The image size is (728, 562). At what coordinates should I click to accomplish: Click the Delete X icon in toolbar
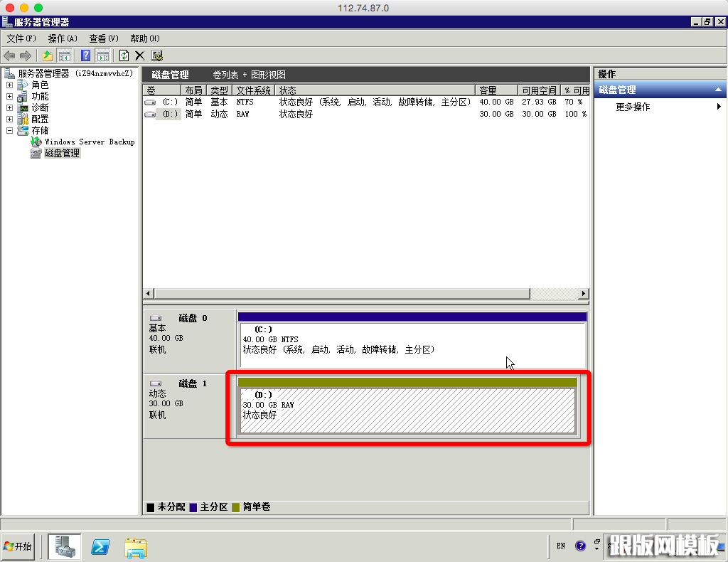(x=140, y=55)
